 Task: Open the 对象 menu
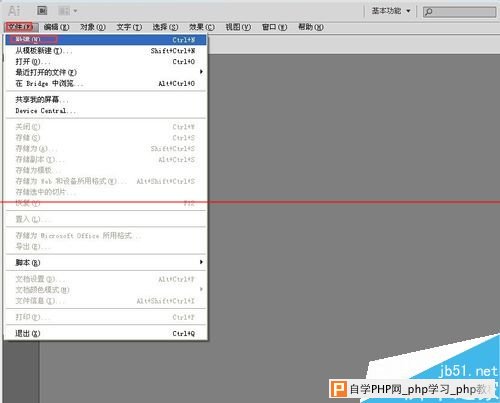click(x=93, y=27)
